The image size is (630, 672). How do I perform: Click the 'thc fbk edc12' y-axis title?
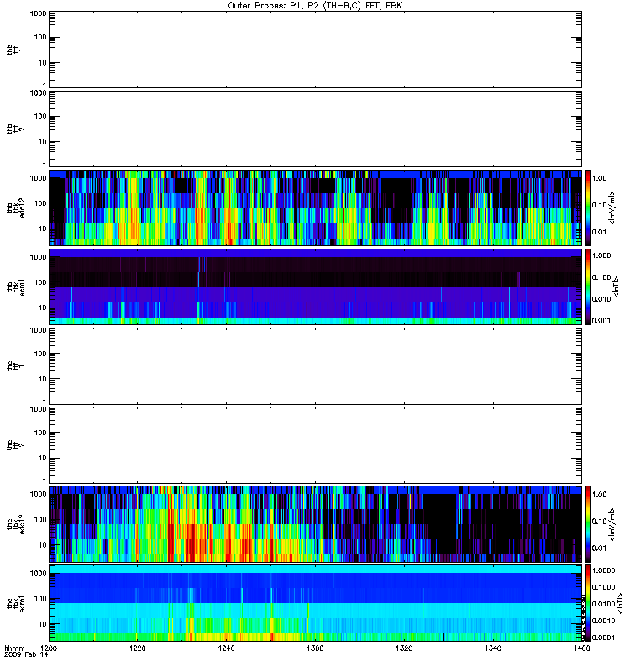[x=16, y=523]
